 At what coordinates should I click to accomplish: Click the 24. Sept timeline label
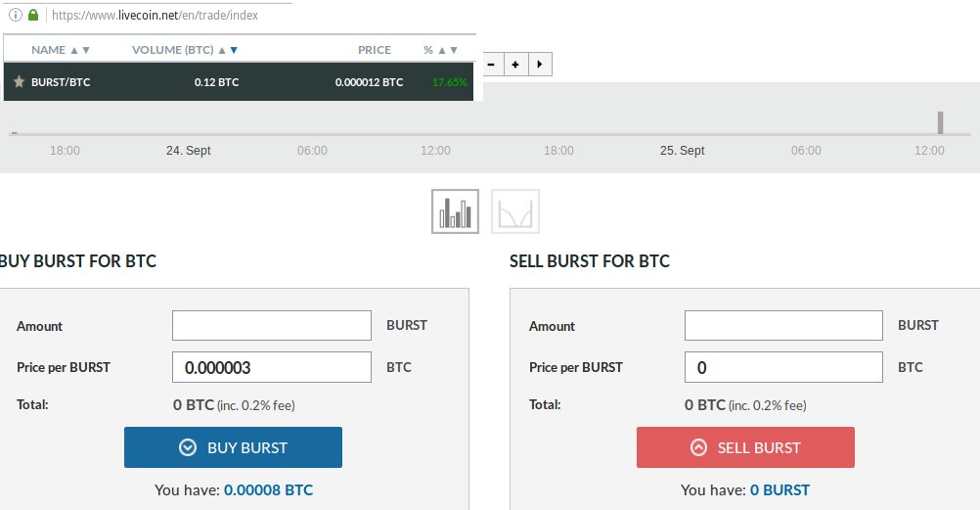click(188, 150)
